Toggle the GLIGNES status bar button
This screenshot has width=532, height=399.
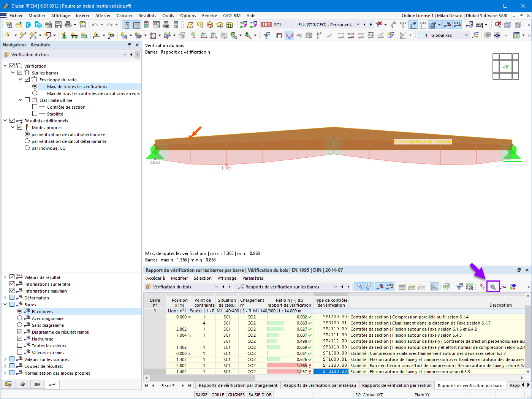point(236,395)
